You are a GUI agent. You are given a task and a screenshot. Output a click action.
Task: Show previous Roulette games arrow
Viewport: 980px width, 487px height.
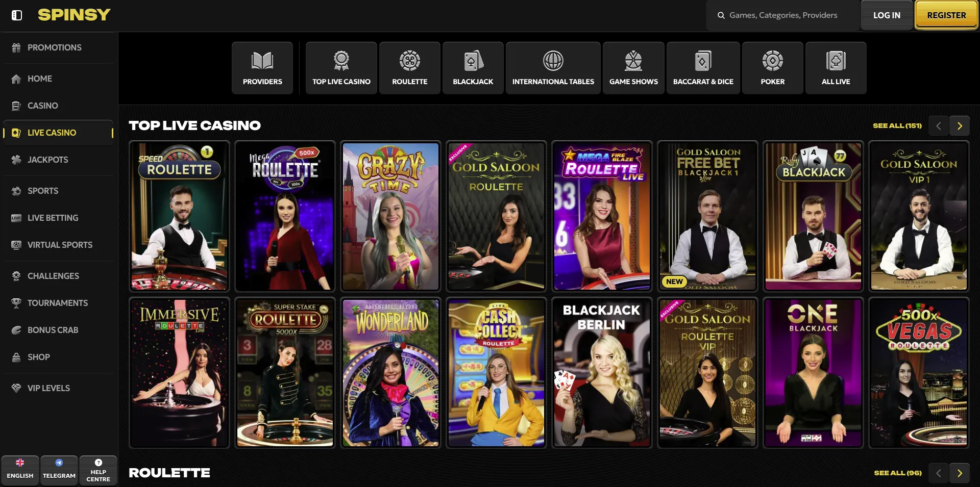(939, 473)
